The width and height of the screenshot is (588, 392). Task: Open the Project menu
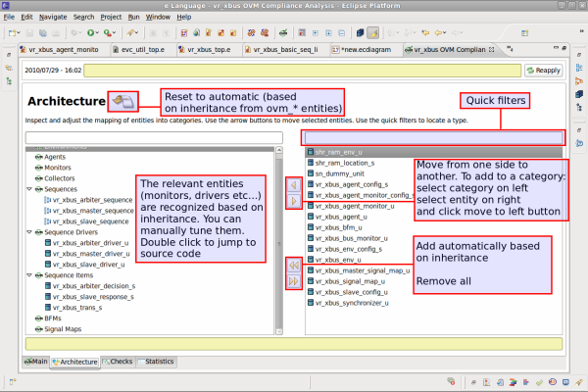pos(111,17)
